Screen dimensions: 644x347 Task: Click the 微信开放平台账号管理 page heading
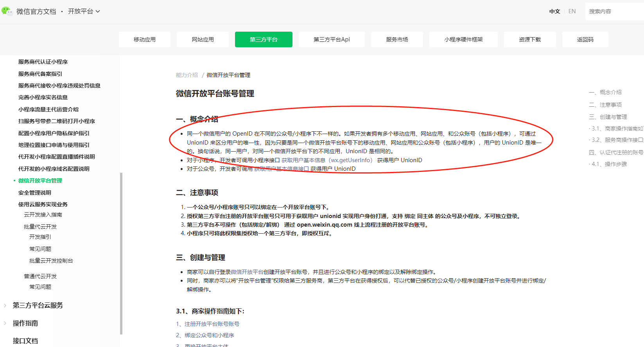215,93
